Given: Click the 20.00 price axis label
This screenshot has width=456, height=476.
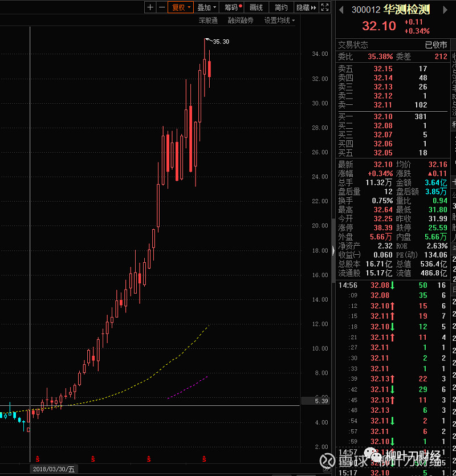Looking at the screenshot, I should pyautogui.click(x=320, y=226).
